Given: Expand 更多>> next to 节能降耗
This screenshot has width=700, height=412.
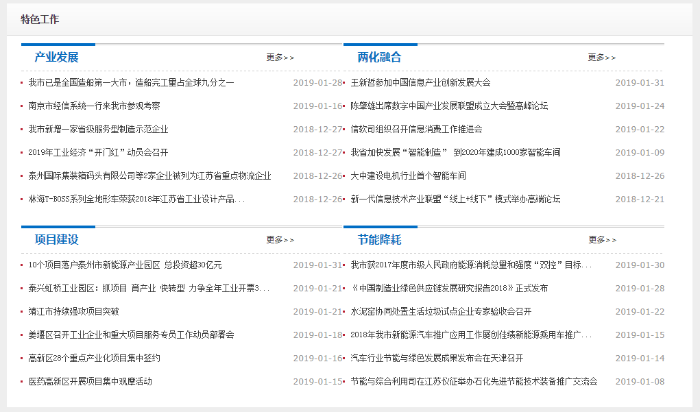Looking at the screenshot, I should (x=602, y=240).
